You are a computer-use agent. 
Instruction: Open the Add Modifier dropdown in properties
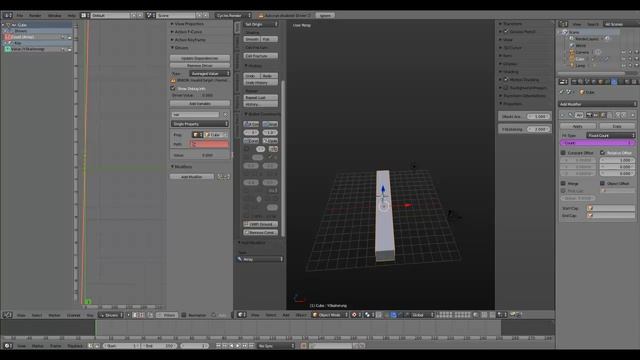(597, 104)
